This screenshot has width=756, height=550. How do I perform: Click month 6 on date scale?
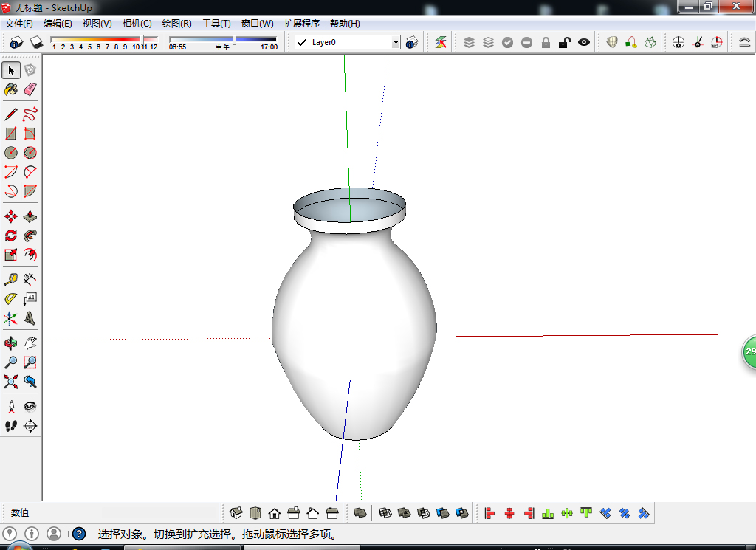98,47
